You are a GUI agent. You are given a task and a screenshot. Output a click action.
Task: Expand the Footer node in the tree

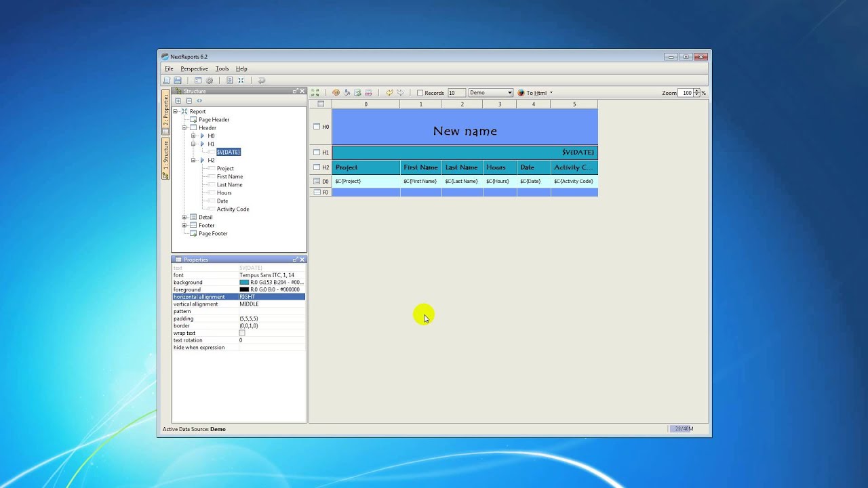[184, 225]
